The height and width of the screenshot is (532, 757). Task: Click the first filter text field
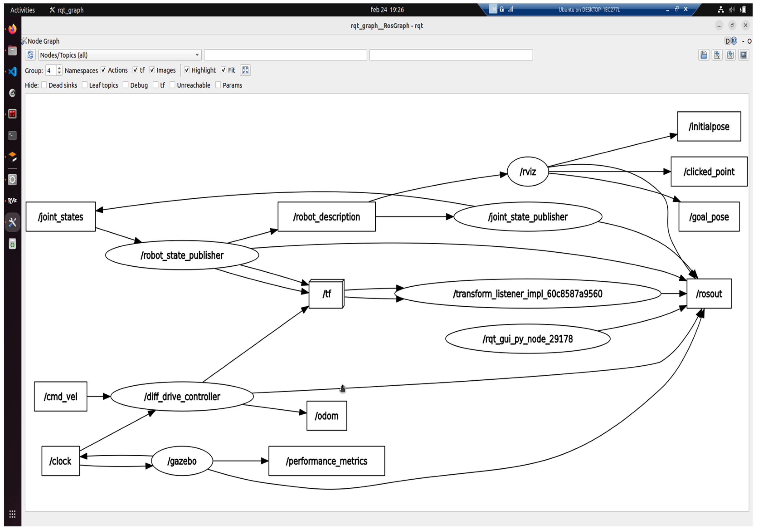pos(285,55)
